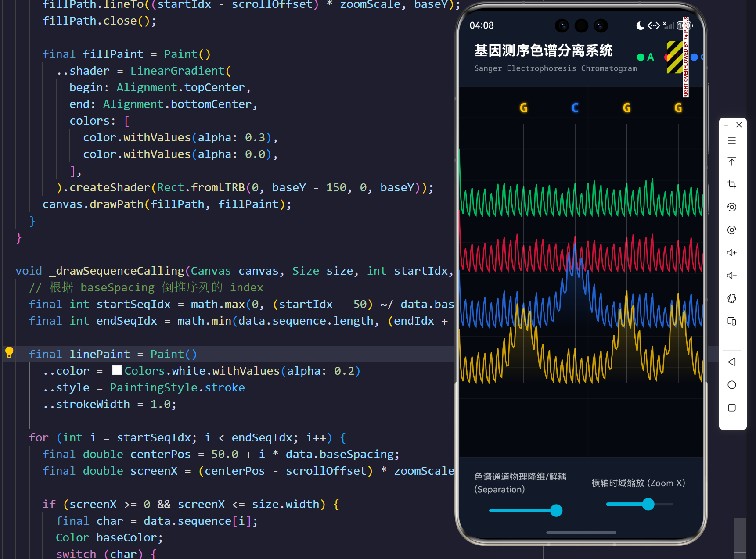Screen dimensions: 756x559
Task: Click the blue C base call label
Action: [575, 108]
